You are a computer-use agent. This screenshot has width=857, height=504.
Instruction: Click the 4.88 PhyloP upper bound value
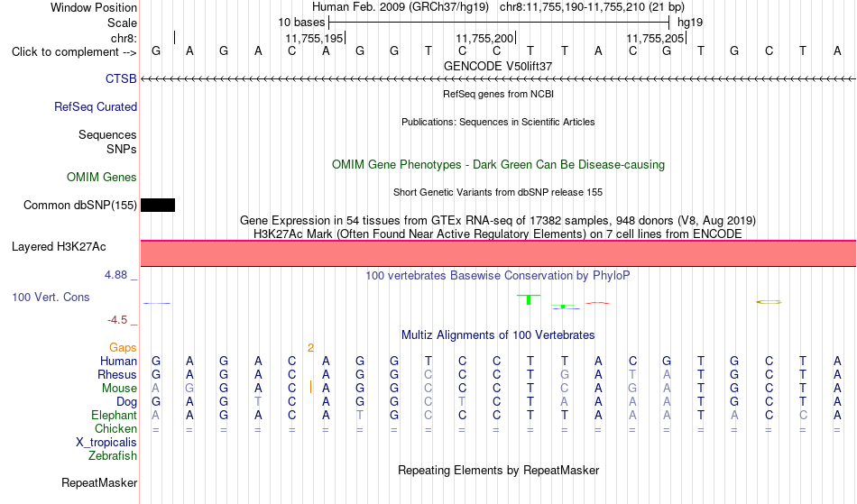click(115, 275)
